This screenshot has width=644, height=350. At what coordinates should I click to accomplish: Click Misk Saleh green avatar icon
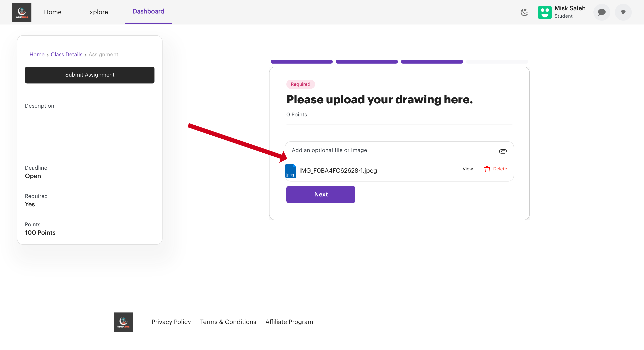[545, 12]
